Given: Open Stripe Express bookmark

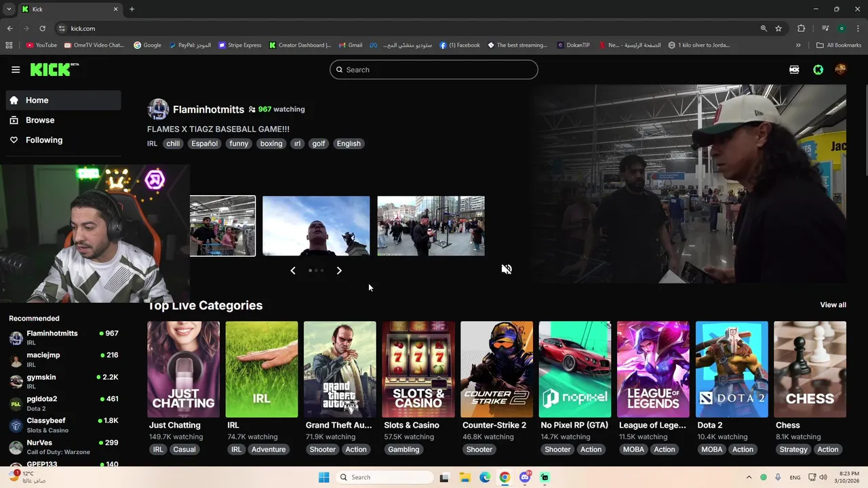Looking at the screenshot, I should tap(240, 45).
